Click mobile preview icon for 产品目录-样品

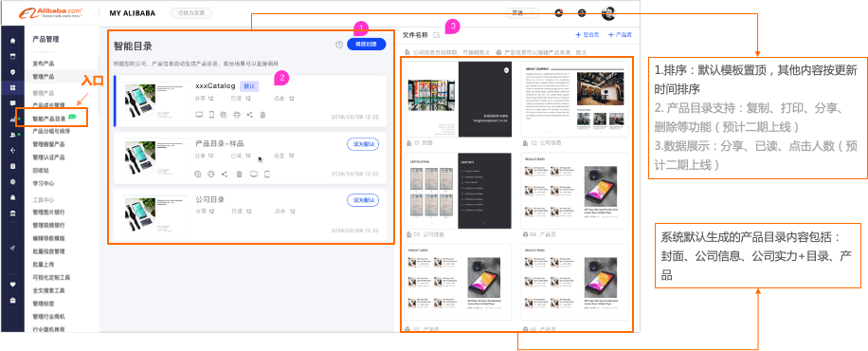click(x=267, y=175)
